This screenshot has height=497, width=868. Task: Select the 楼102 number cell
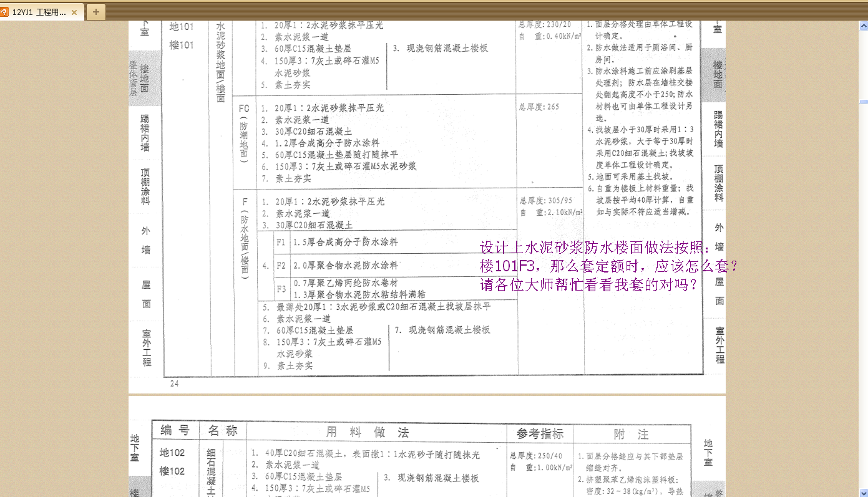[172, 472]
